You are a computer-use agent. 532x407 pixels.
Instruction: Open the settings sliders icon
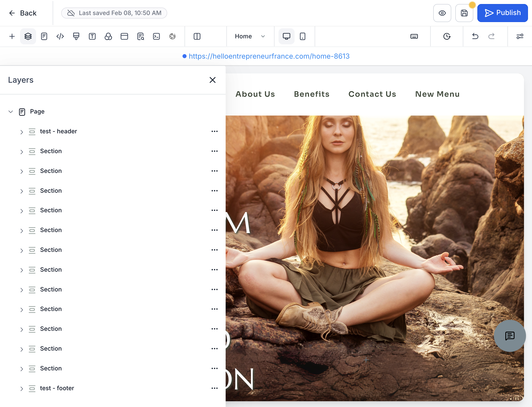(520, 36)
